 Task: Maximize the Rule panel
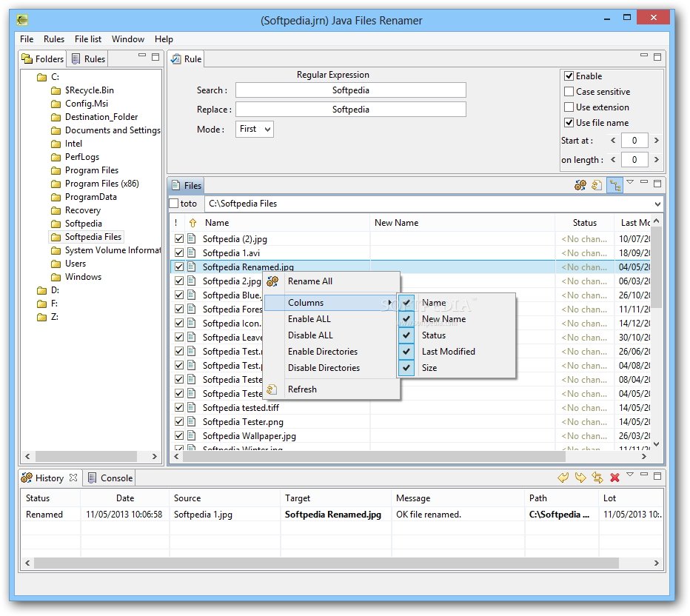coord(657,57)
